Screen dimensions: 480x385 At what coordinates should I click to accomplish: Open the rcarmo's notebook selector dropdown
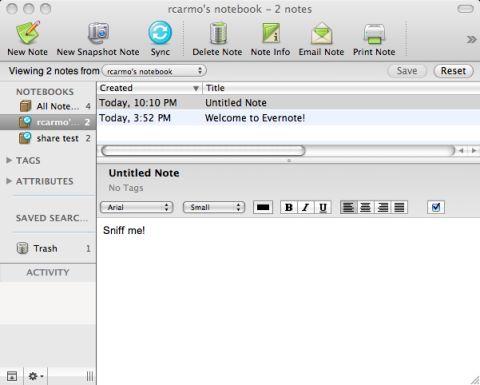[154, 71]
